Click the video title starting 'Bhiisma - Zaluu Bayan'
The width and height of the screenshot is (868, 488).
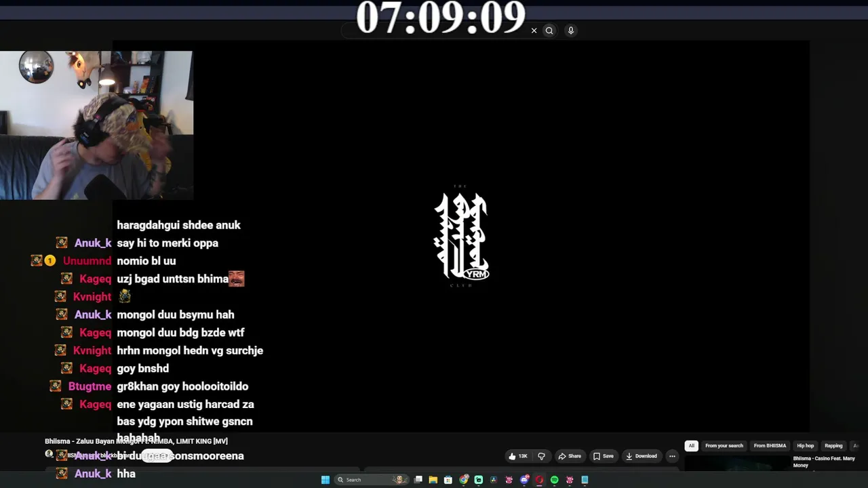136,441
